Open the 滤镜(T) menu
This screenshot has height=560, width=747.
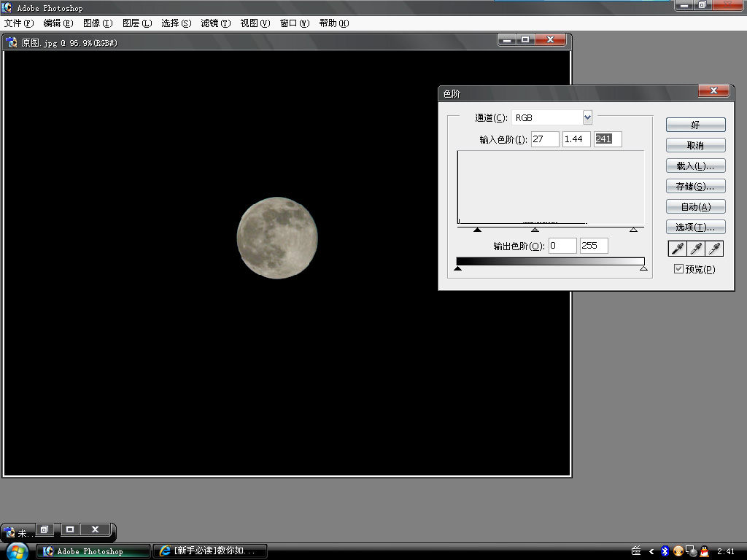(x=216, y=23)
